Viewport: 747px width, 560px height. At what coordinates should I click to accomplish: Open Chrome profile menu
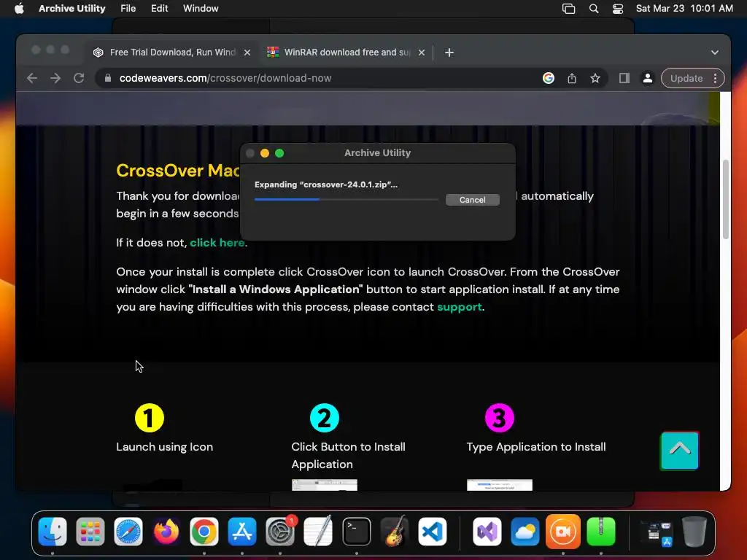coord(648,78)
